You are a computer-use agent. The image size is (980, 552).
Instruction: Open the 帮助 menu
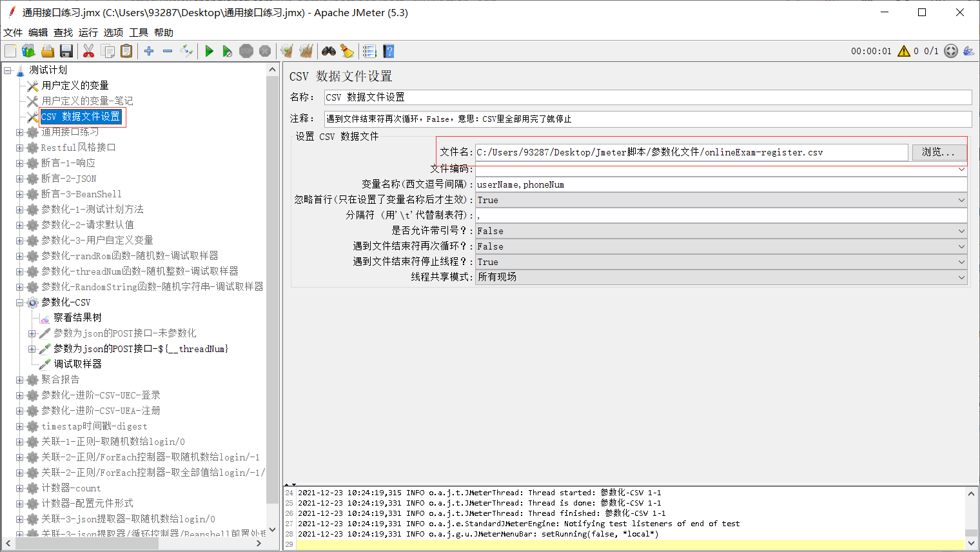pos(164,32)
